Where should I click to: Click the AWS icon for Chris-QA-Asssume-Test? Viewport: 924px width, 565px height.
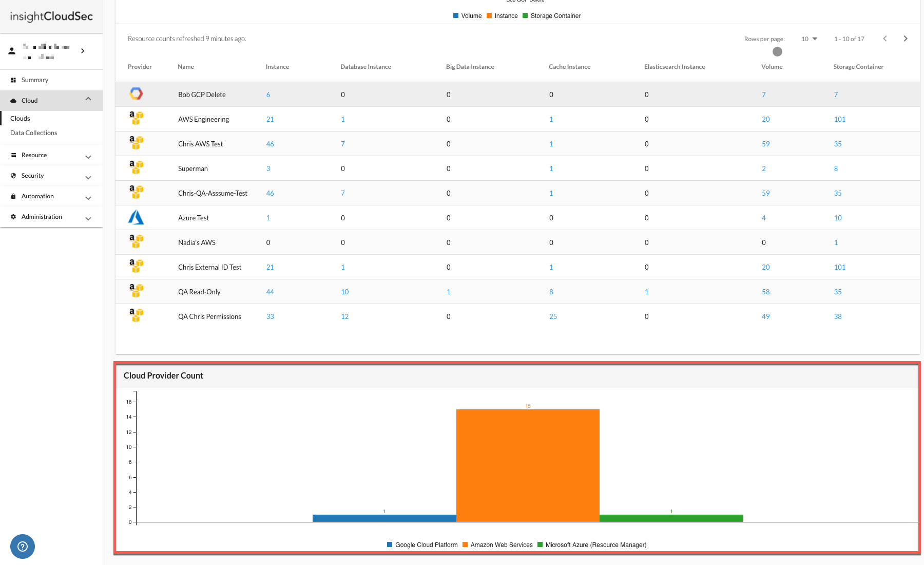coord(136,192)
